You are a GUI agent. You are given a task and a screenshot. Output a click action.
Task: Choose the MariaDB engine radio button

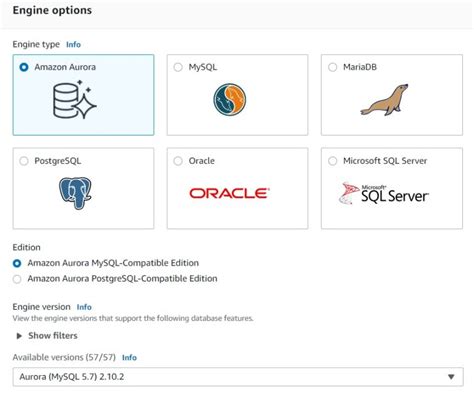coord(333,67)
